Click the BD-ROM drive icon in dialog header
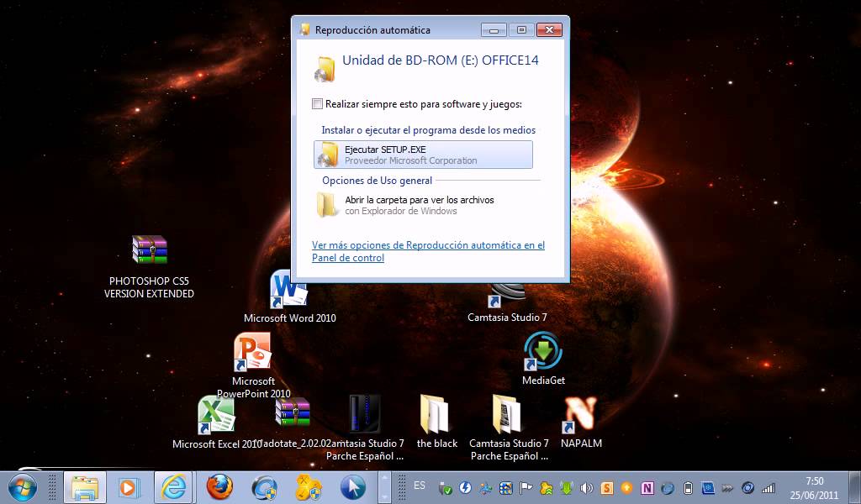 pyautogui.click(x=325, y=69)
